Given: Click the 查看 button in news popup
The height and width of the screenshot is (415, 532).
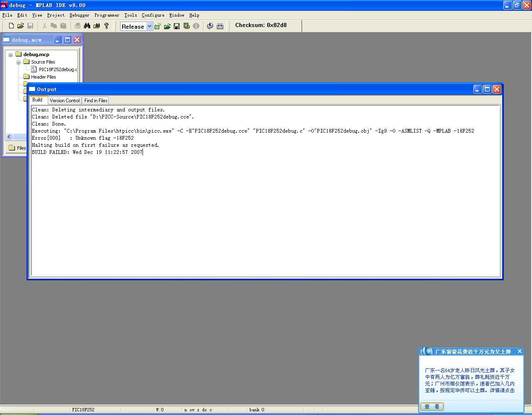Looking at the screenshot, I should [x=432, y=407].
